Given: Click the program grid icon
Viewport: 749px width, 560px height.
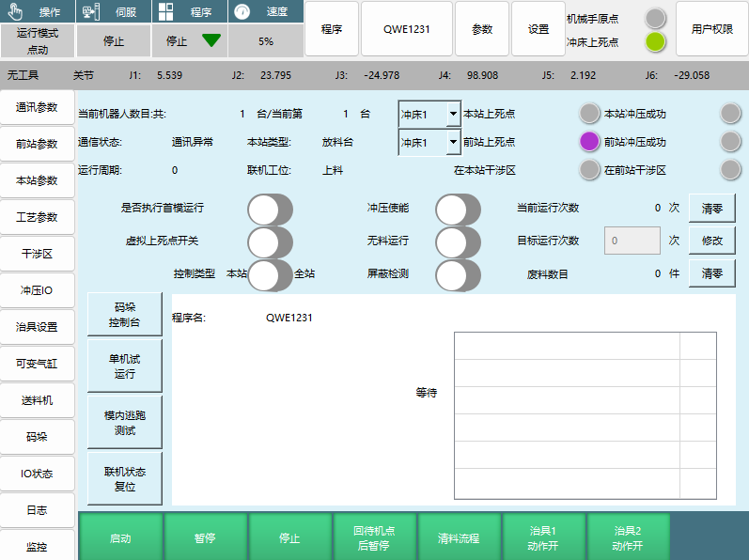Looking at the screenshot, I should 165,12.
